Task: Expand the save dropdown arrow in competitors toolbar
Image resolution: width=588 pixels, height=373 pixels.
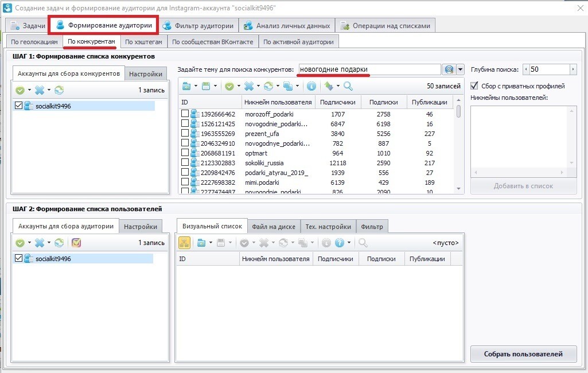Action: coord(215,86)
